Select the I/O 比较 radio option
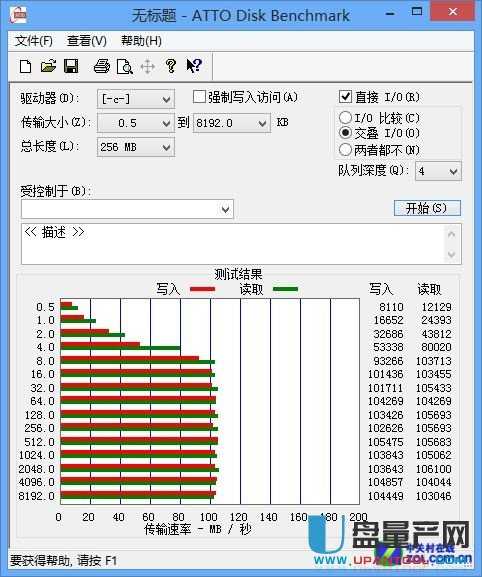This screenshot has width=482, height=577. (345, 118)
